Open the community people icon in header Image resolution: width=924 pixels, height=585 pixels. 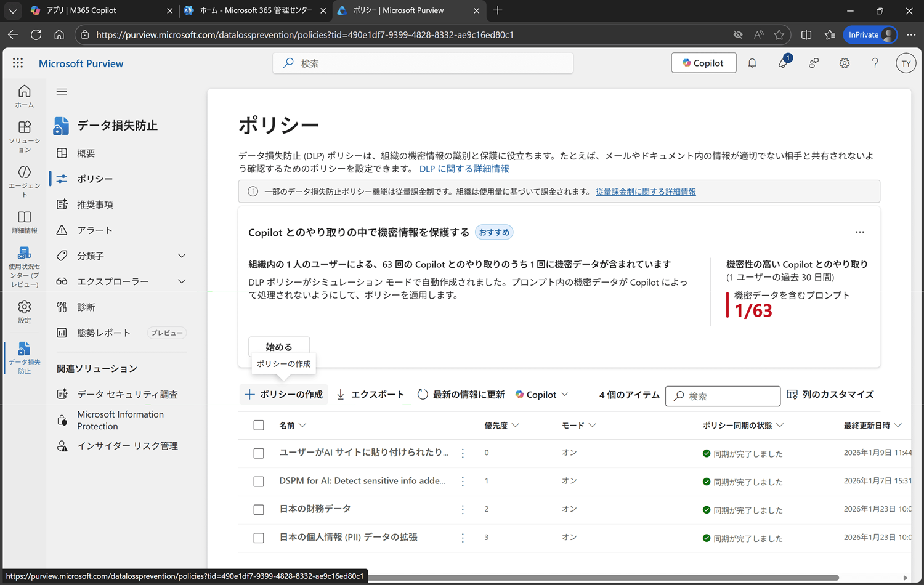click(x=814, y=63)
